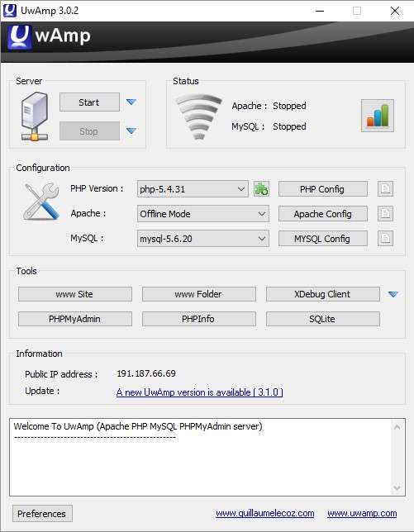
Task: Click the wrench and screwdriver configuration icon
Action: (41, 202)
